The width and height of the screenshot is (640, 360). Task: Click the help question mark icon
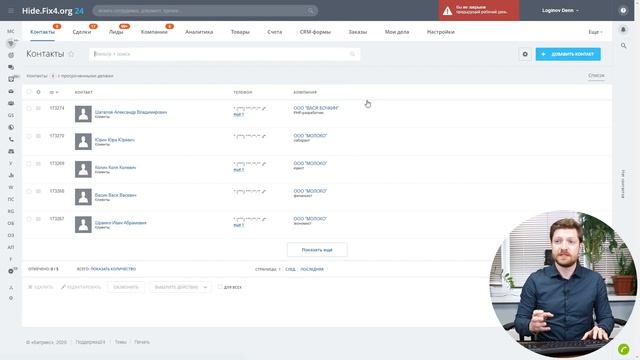(623, 11)
